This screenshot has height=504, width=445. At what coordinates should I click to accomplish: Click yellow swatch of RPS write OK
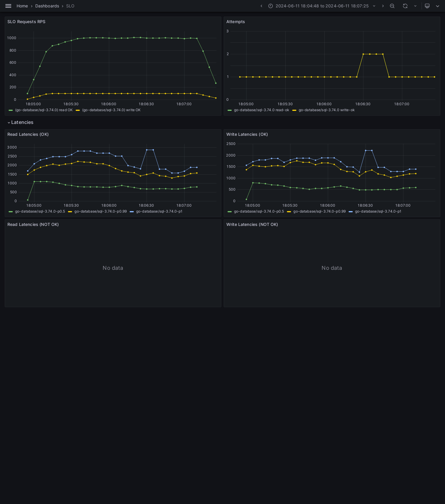[x=78, y=110]
